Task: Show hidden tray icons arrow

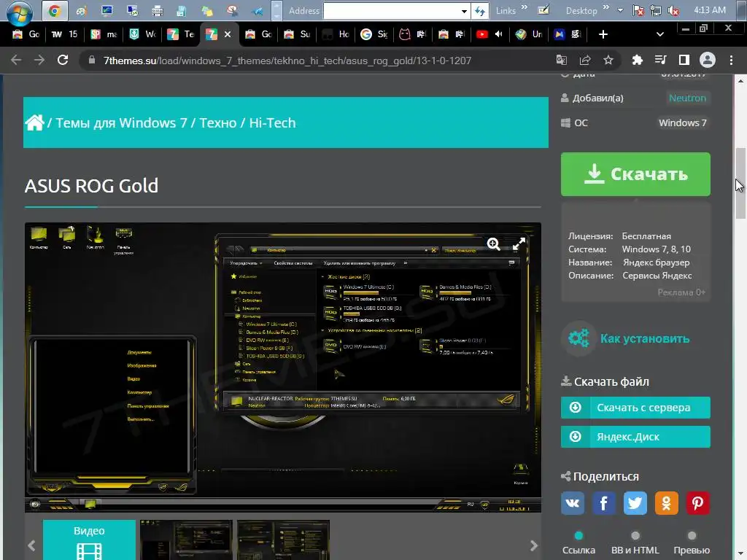Action: point(620,10)
